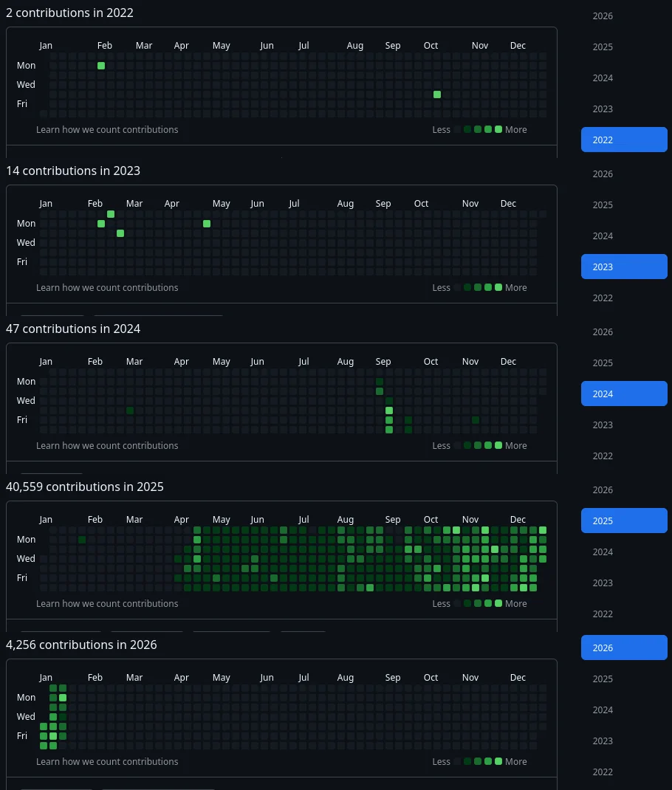
Task: Select 2023 in year list beside 2024 graph
Action: 603,425
